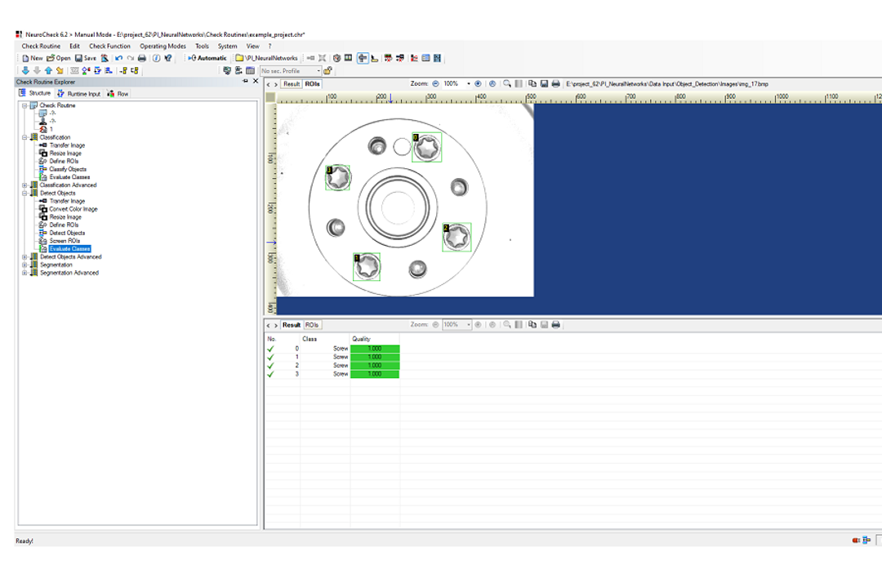Screen dimensions: 882x588
Task: Expand the Segmentation node
Action: 24,265
